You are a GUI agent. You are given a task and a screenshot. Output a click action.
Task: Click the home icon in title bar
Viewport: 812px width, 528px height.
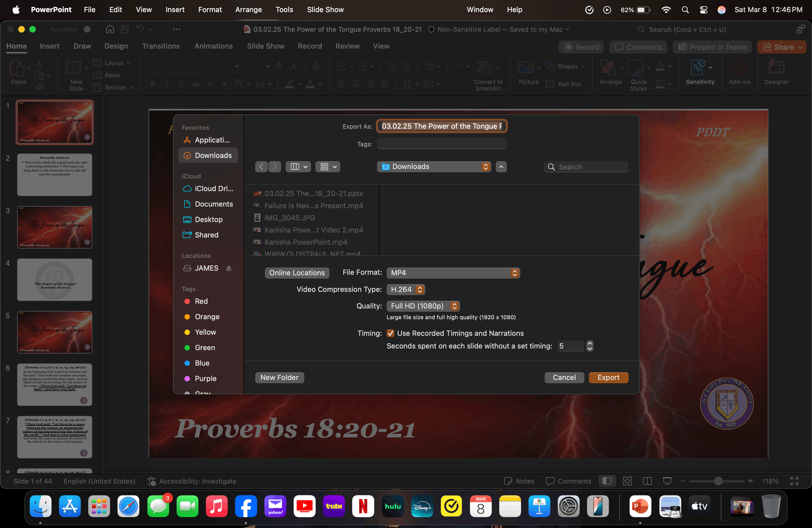pyautogui.click(x=110, y=29)
